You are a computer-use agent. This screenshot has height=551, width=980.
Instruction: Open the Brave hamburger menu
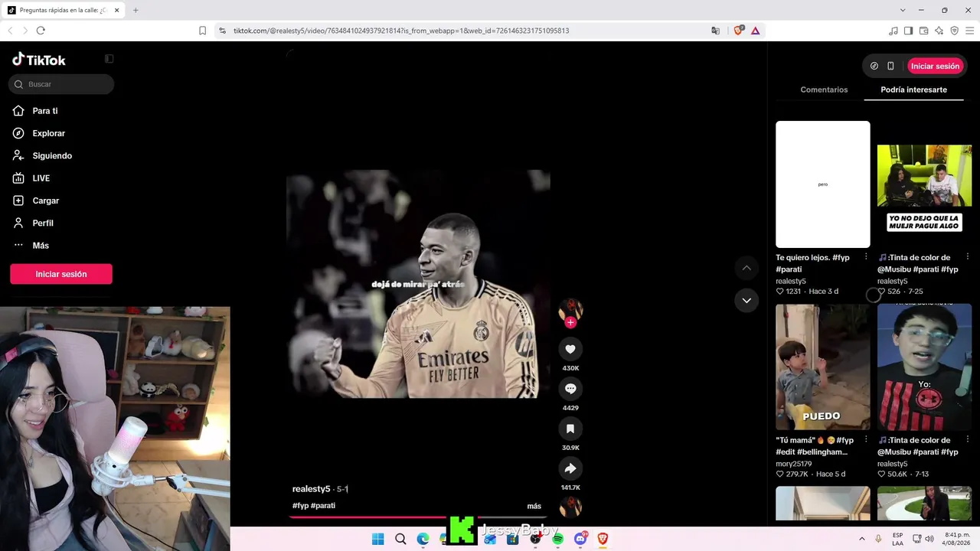click(969, 31)
